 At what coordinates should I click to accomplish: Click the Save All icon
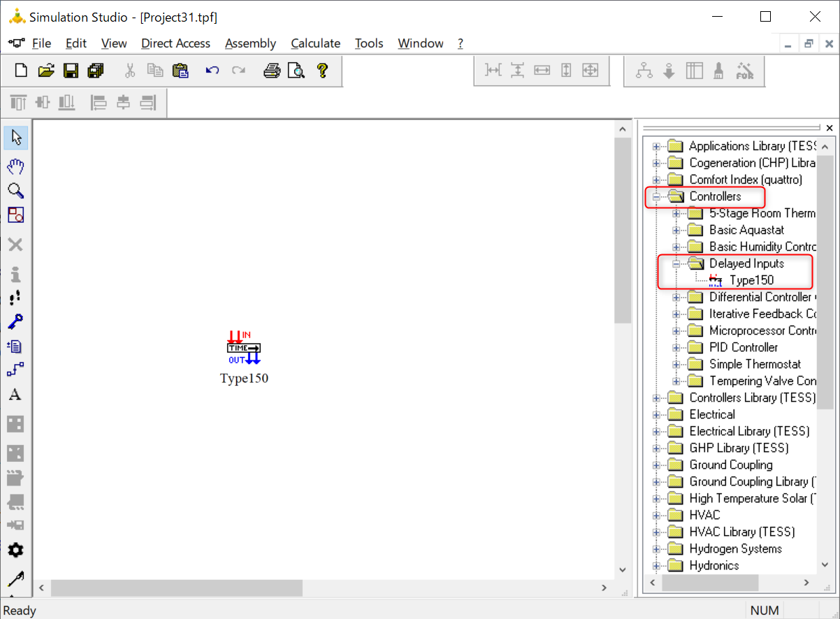95,71
